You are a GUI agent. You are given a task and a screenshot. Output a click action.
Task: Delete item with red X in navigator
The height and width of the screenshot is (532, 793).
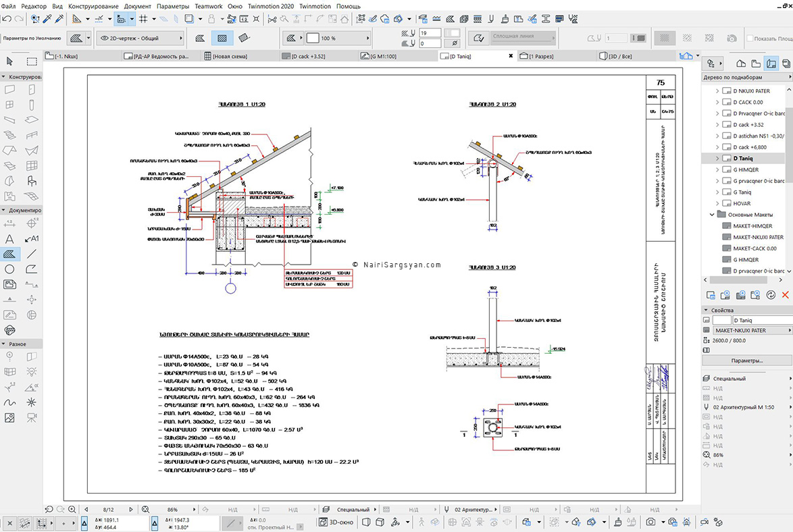pos(785,295)
